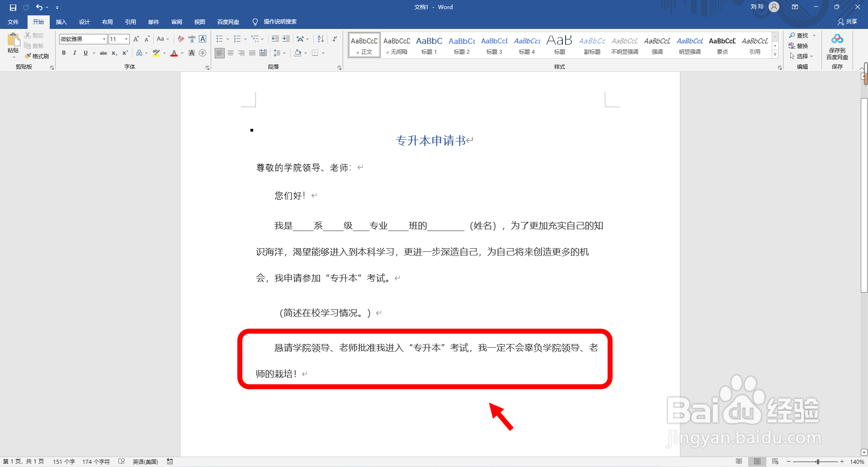
Task: Click the red font color button
Action: (x=174, y=53)
